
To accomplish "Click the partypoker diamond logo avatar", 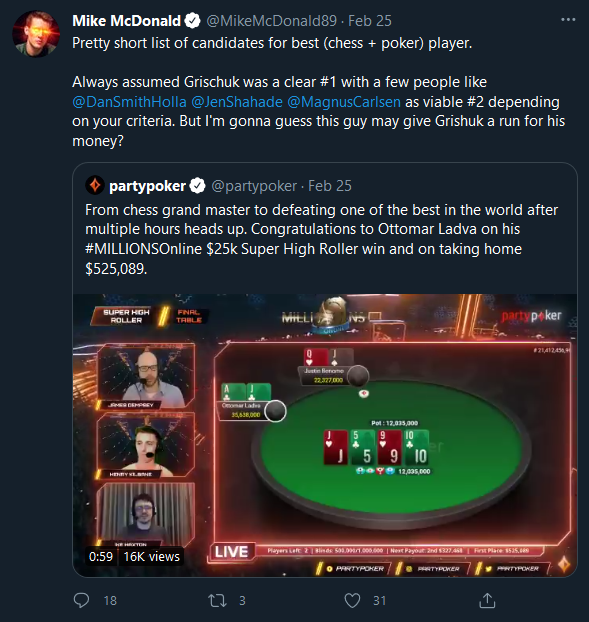I will pyautogui.click(x=95, y=185).
